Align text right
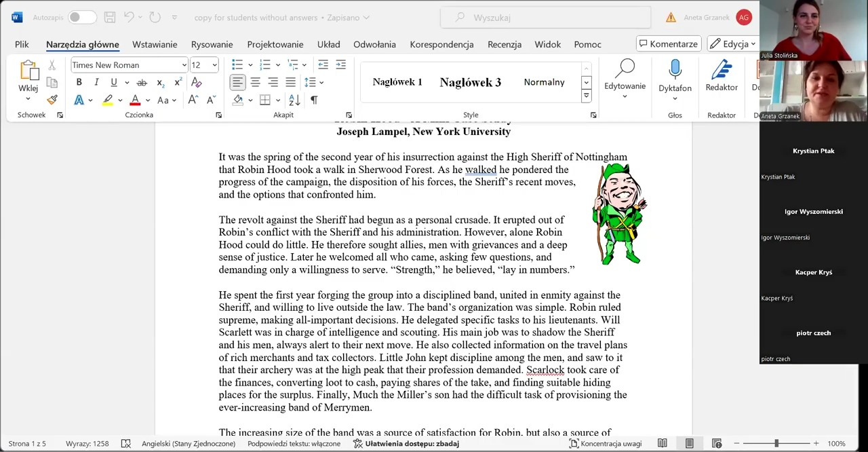Viewport: 868px width, 452px height. 273,82
